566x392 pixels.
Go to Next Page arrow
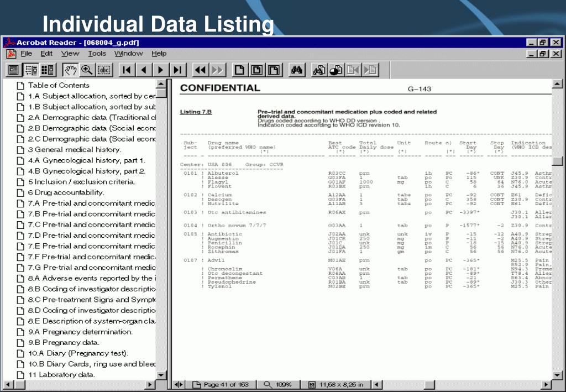(x=161, y=70)
